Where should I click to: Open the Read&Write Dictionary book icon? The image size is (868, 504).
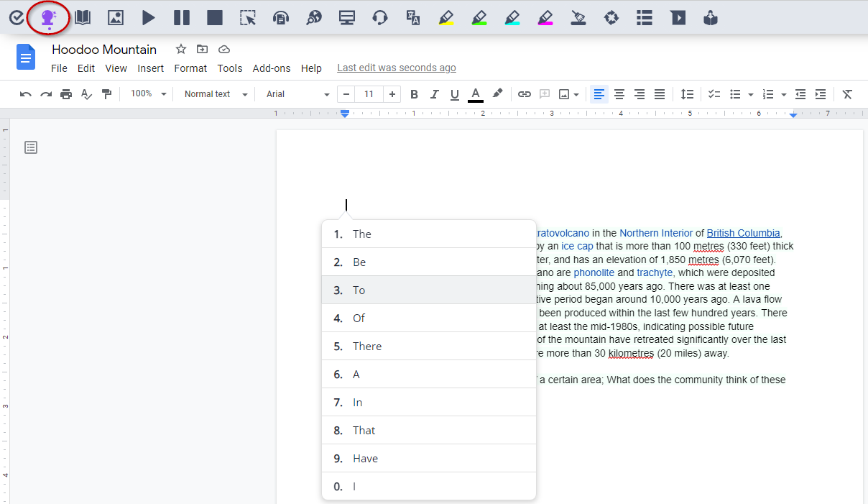point(83,18)
